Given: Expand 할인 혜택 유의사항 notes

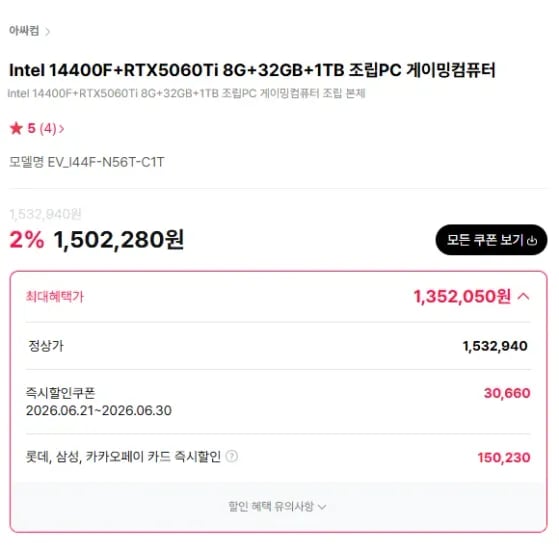Looking at the screenshot, I should tap(277, 506).
